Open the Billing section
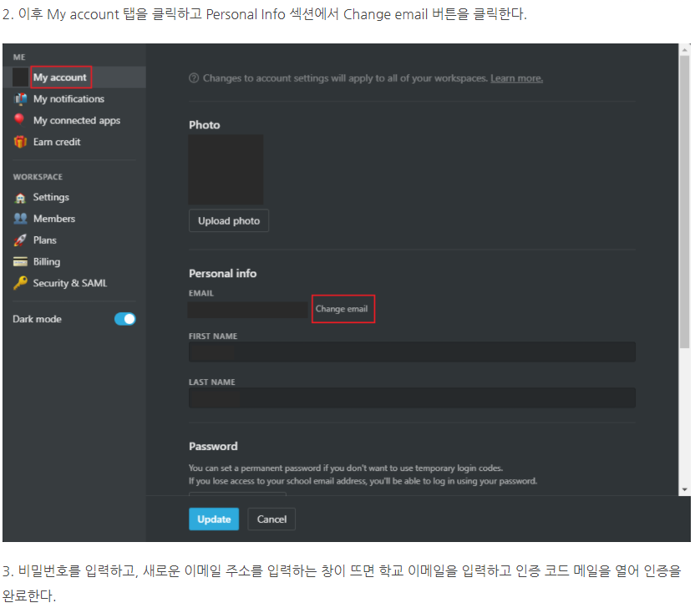Screen dimensions: 700x608 click(47, 261)
